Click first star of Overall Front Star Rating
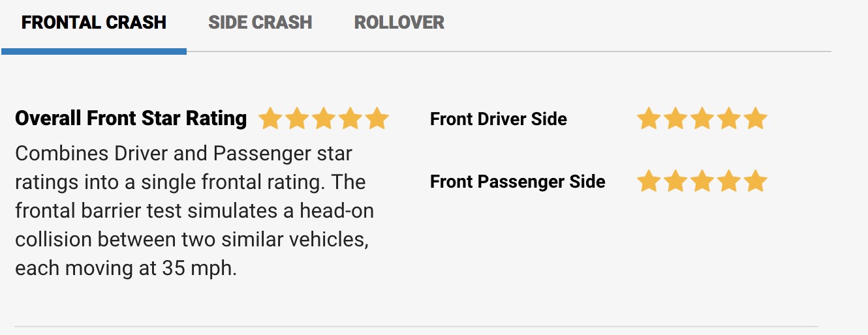The image size is (868, 335). (x=270, y=119)
